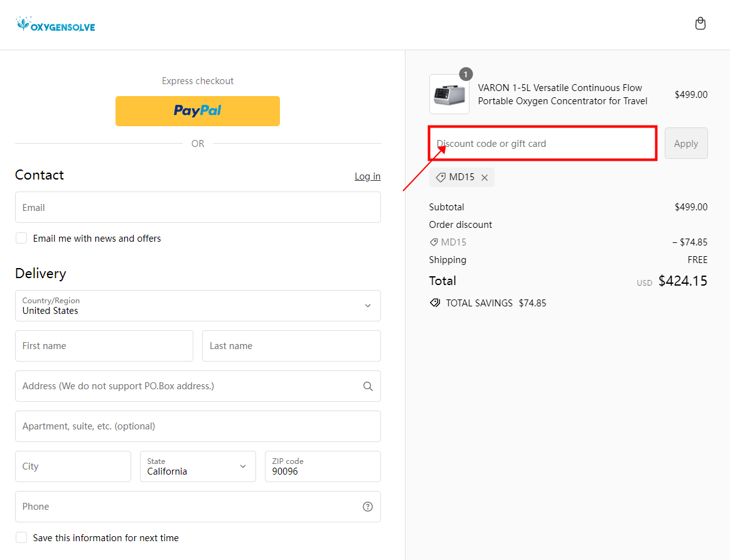Focus the ZIP code field
This screenshot has width=730, height=560.
tap(323, 466)
